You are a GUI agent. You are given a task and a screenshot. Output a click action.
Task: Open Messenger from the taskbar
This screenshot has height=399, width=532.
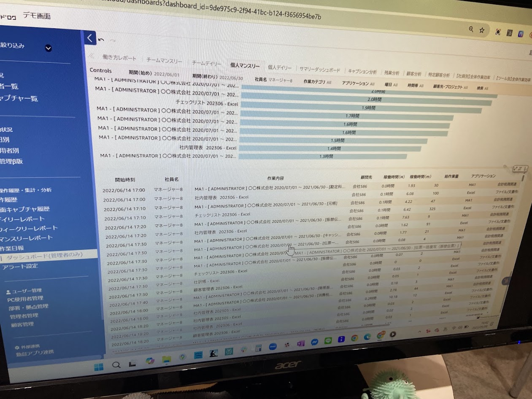click(x=314, y=342)
